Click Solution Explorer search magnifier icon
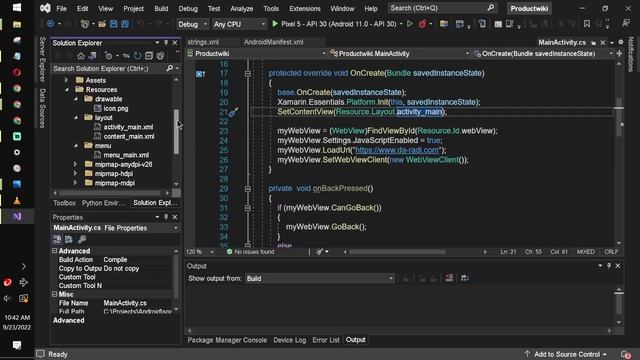 [170, 69]
